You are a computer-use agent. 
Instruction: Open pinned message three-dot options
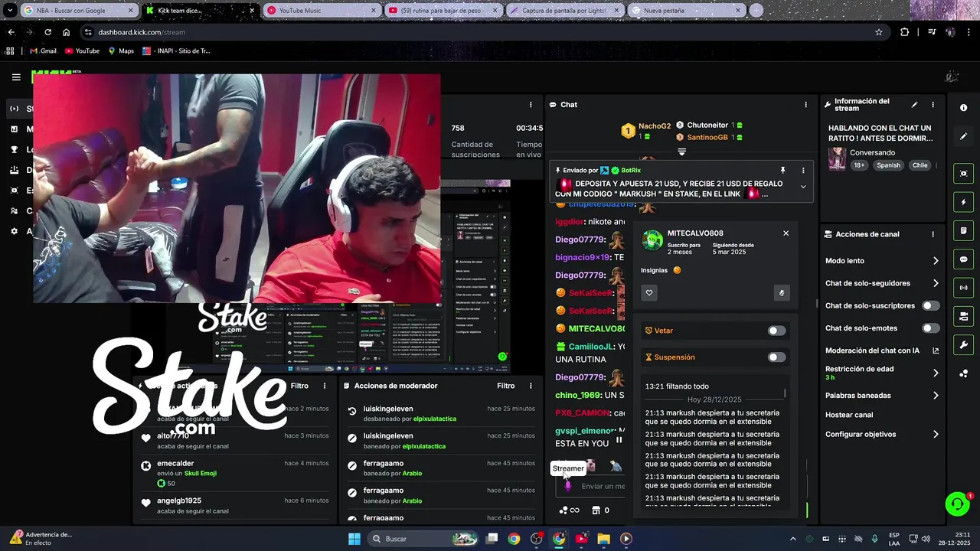pyautogui.click(x=803, y=170)
